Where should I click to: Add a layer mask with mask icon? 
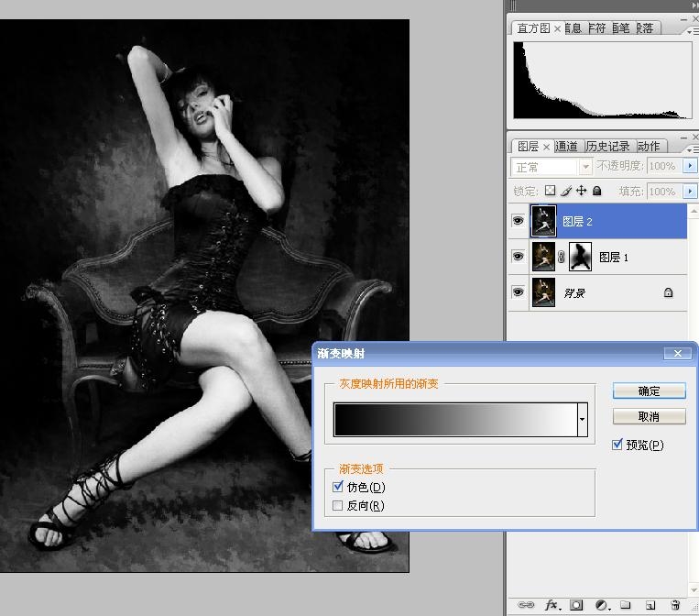[x=576, y=605]
